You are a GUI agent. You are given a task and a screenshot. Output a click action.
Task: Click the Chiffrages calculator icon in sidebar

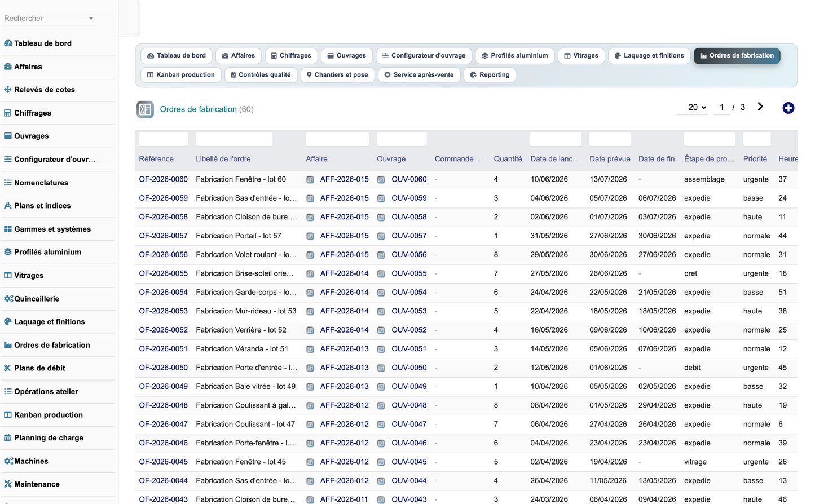[8, 113]
